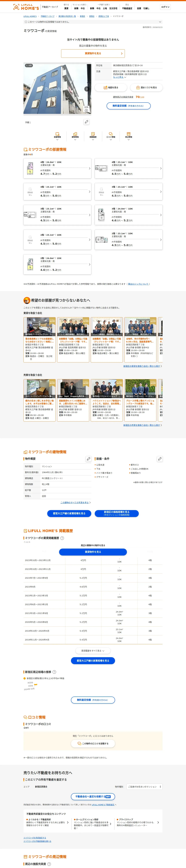Click 不動産会社へ査定を依頼する button
Image resolution: width=186 pixels, height=868 pixels.
pos(93,797)
